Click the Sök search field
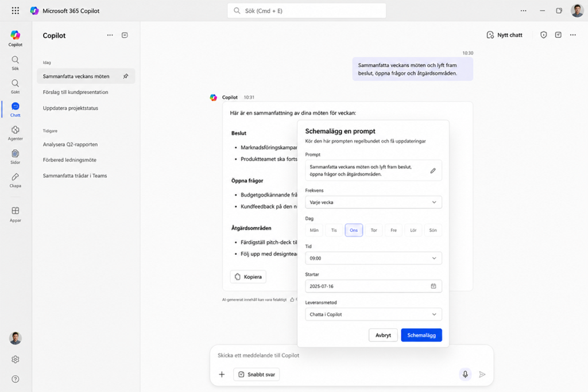Image resolution: width=588 pixels, height=392 pixels. click(x=307, y=10)
